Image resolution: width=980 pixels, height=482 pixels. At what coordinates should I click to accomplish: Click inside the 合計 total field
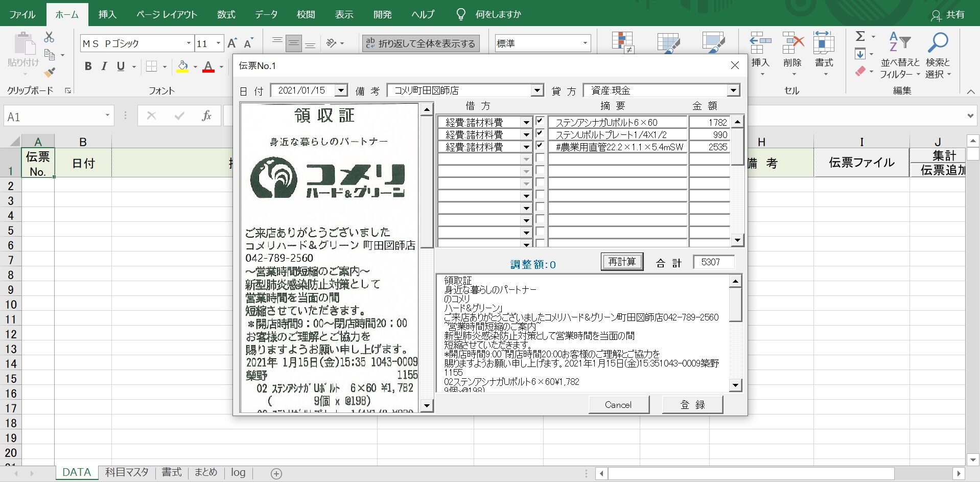click(x=713, y=262)
